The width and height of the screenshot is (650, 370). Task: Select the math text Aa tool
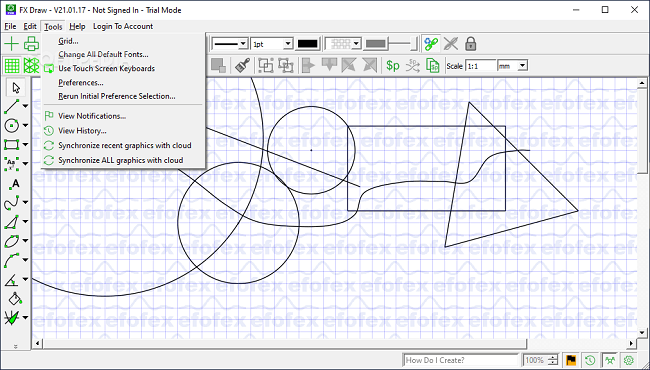click(12, 164)
